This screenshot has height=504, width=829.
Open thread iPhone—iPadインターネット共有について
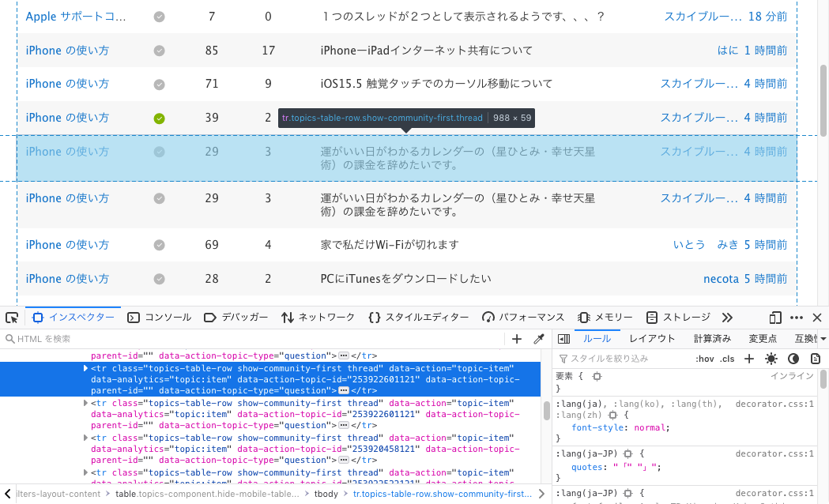pos(426,51)
